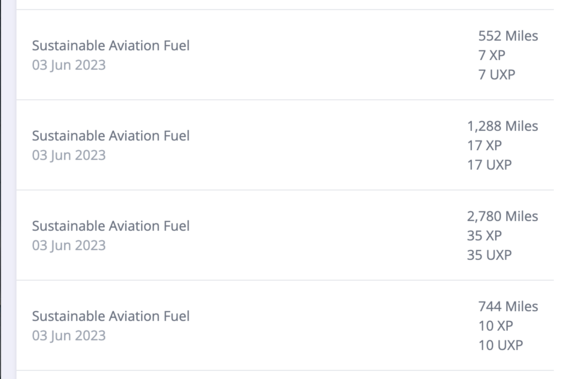
Task: Open the Sustainable Aviation Fuel entry earning 744 Miles
Action: click(x=285, y=325)
